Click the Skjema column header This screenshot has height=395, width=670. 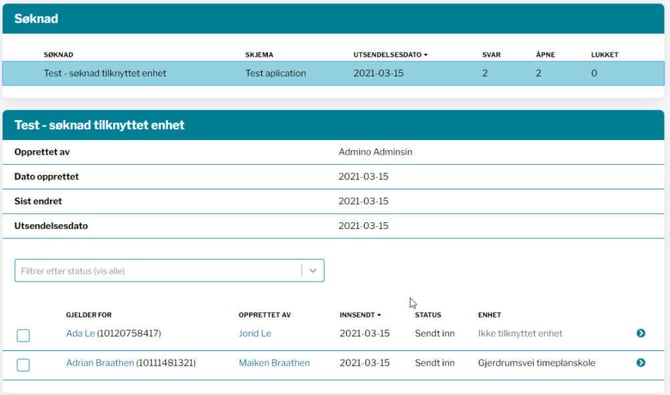click(x=259, y=55)
